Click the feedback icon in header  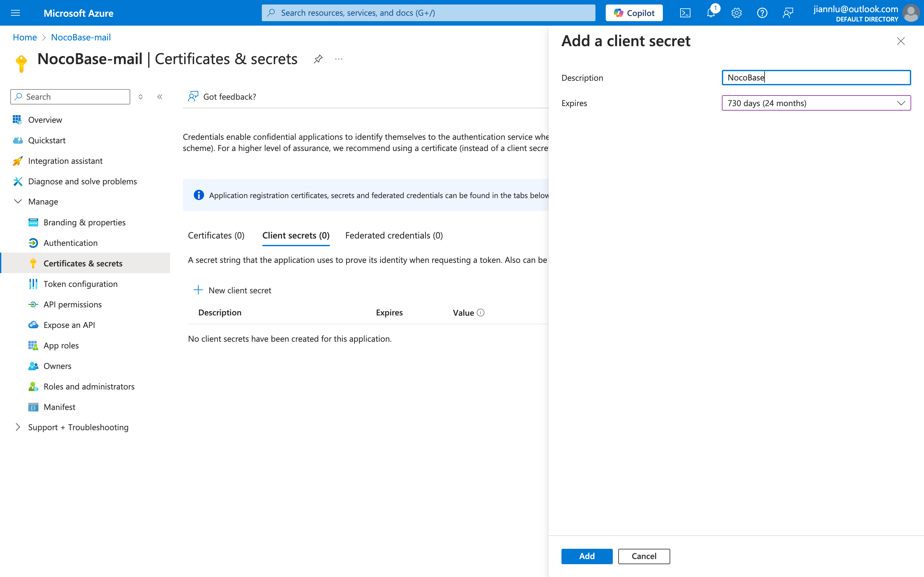click(787, 13)
